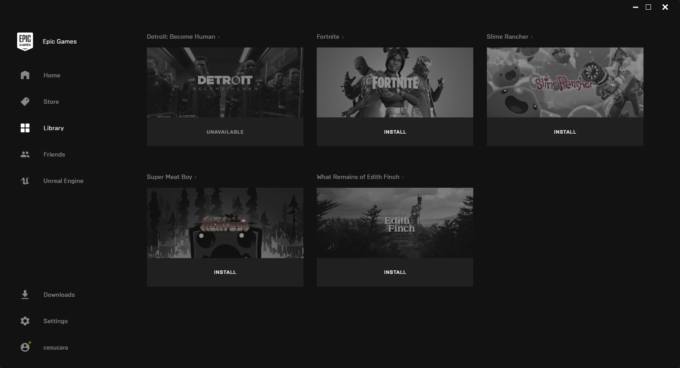Maximize the Epic Games launcher window

pyautogui.click(x=648, y=7)
